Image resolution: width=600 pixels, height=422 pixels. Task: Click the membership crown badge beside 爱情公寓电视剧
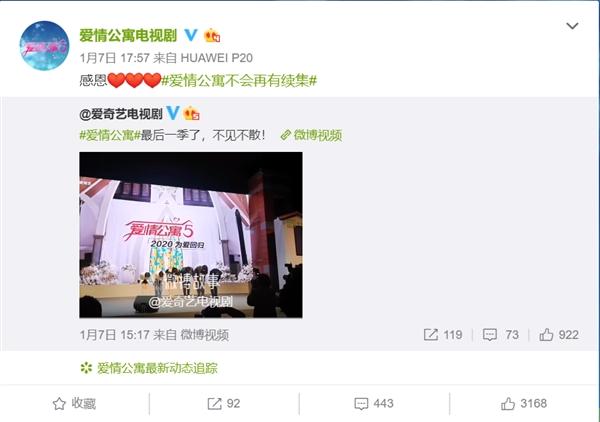212,36
